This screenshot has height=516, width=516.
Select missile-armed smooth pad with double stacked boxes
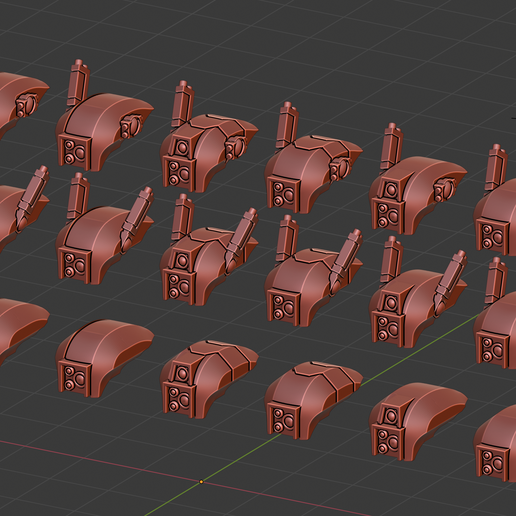point(418,292)
